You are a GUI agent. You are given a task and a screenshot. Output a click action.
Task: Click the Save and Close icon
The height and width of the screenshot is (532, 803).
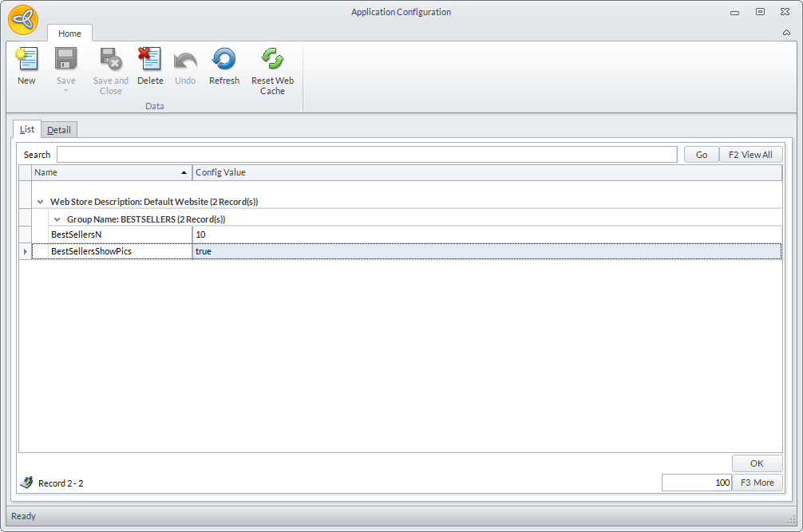tap(110, 60)
